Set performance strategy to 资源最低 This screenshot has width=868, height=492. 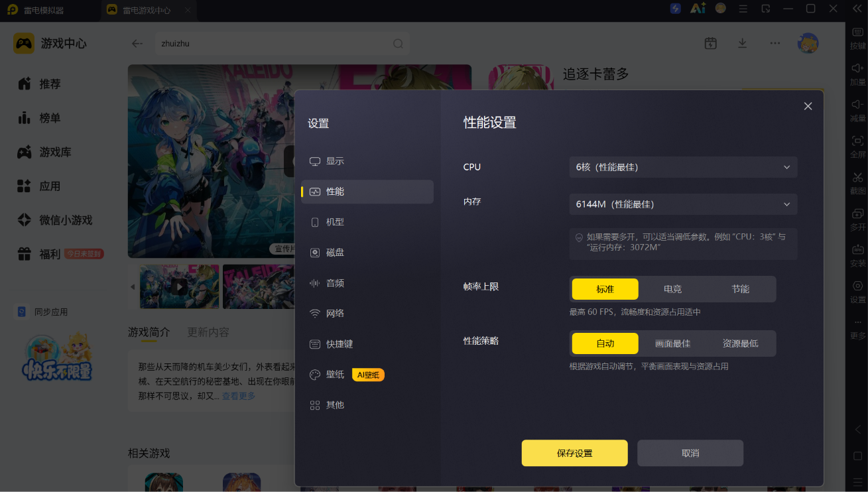740,343
